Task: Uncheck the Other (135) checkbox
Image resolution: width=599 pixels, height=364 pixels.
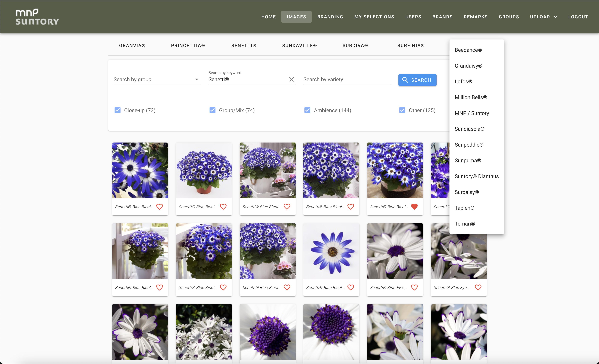Action: 402,110
